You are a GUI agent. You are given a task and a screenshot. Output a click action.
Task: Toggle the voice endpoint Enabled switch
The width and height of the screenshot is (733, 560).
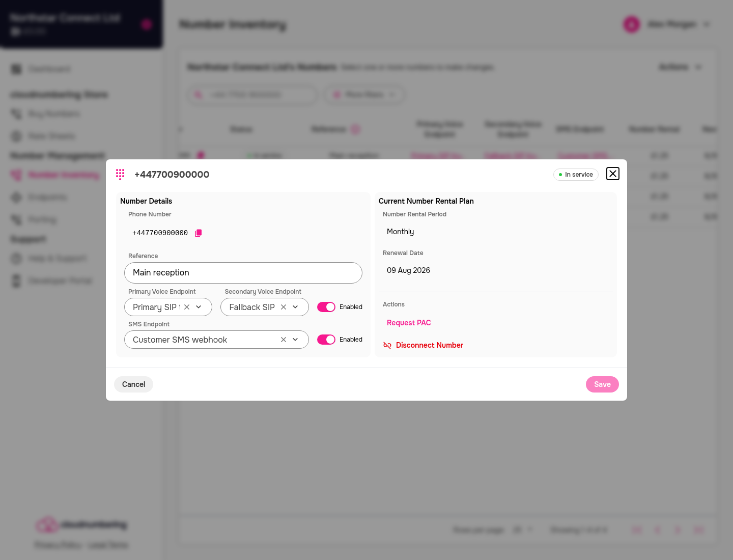point(326,307)
